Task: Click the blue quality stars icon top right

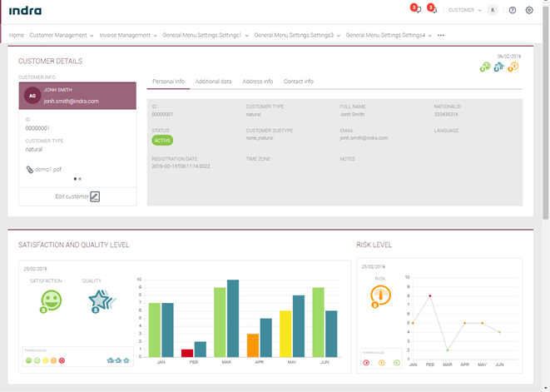Action: (498, 67)
